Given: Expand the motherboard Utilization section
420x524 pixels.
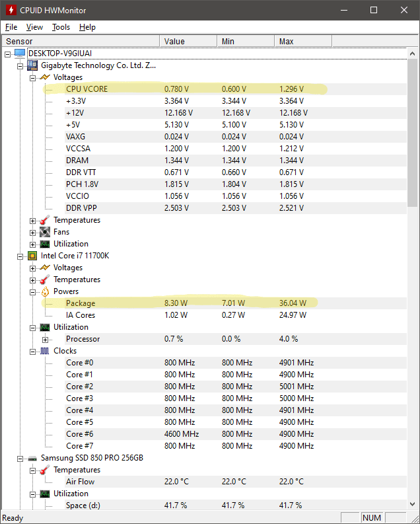Looking at the screenshot, I should 32,244.
